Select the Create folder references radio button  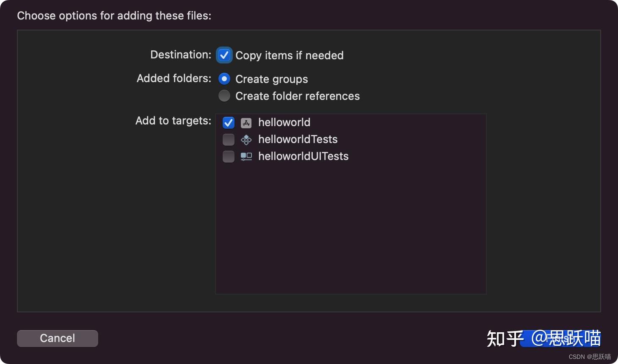click(x=224, y=96)
